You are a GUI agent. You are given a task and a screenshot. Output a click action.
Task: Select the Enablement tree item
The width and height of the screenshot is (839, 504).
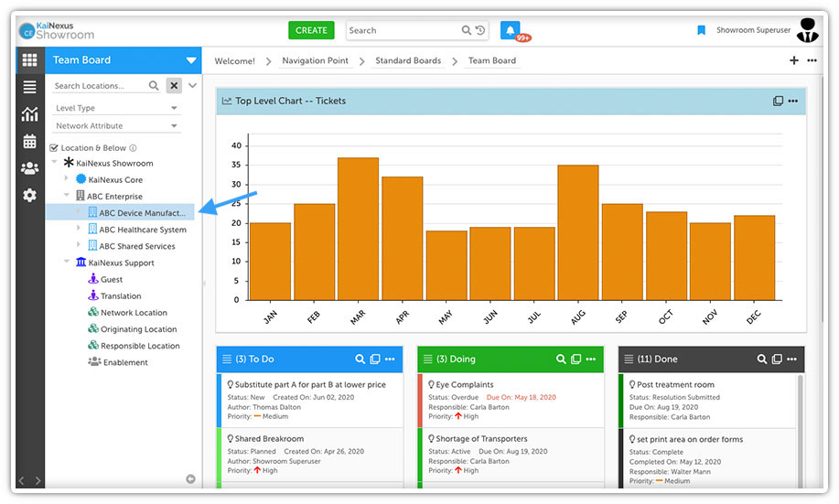coord(125,362)
